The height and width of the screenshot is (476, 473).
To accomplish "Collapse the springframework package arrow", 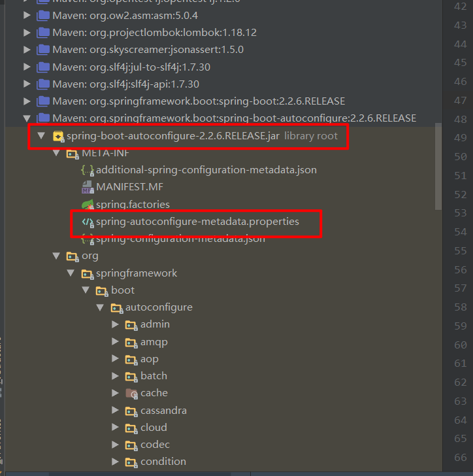I will [71, 273].
